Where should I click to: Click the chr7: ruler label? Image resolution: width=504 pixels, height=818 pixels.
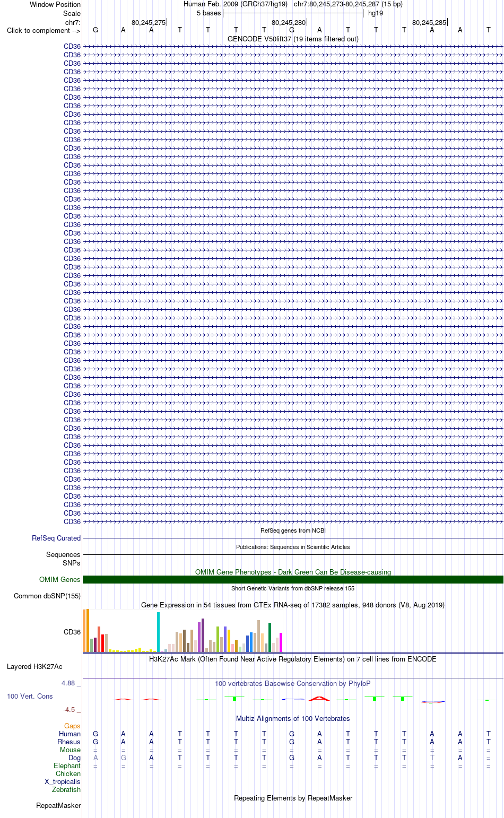click(x=73, y=22)
